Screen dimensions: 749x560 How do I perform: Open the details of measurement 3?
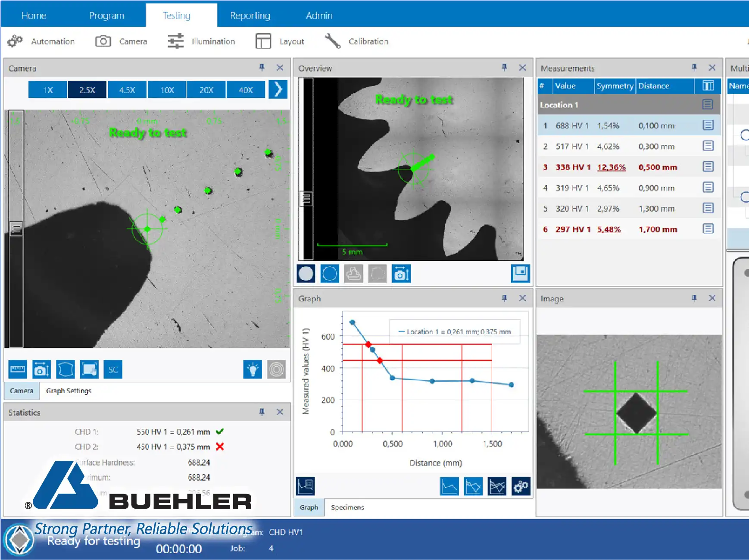[x=708, y=167]
